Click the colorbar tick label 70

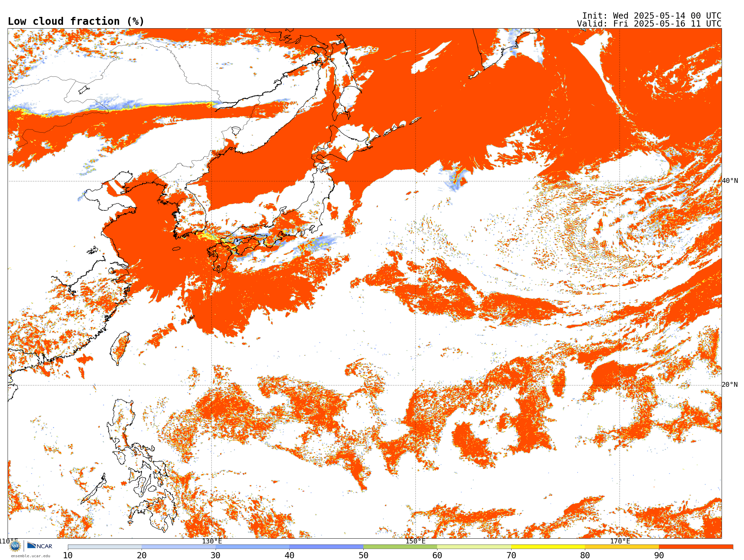511,556
